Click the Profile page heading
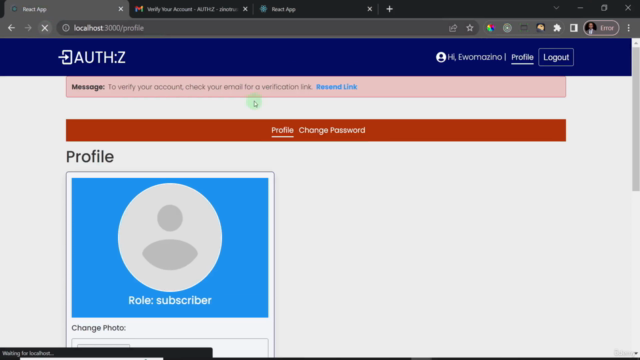The height and width of the screenshot is (360, 640). coord(90,157)
